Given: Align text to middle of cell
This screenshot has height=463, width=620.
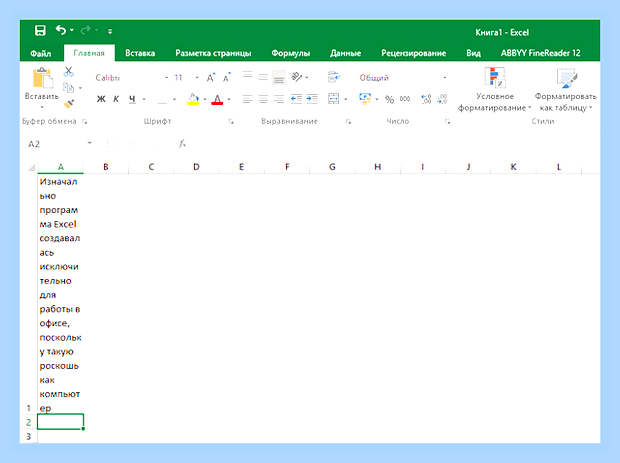Looking at the screenshot, I should [263, 77].
